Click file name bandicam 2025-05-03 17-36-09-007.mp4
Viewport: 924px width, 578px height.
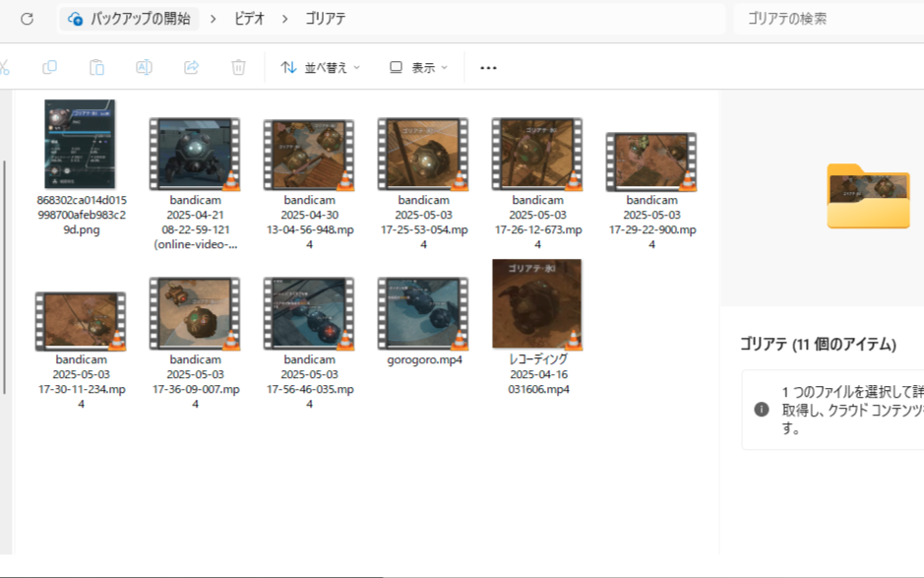(x=196, y=382)
